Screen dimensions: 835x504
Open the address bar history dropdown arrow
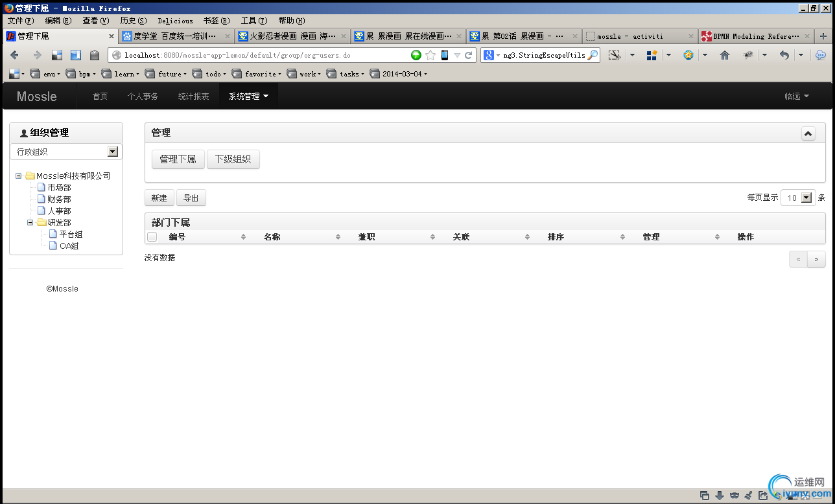(457, 56)
